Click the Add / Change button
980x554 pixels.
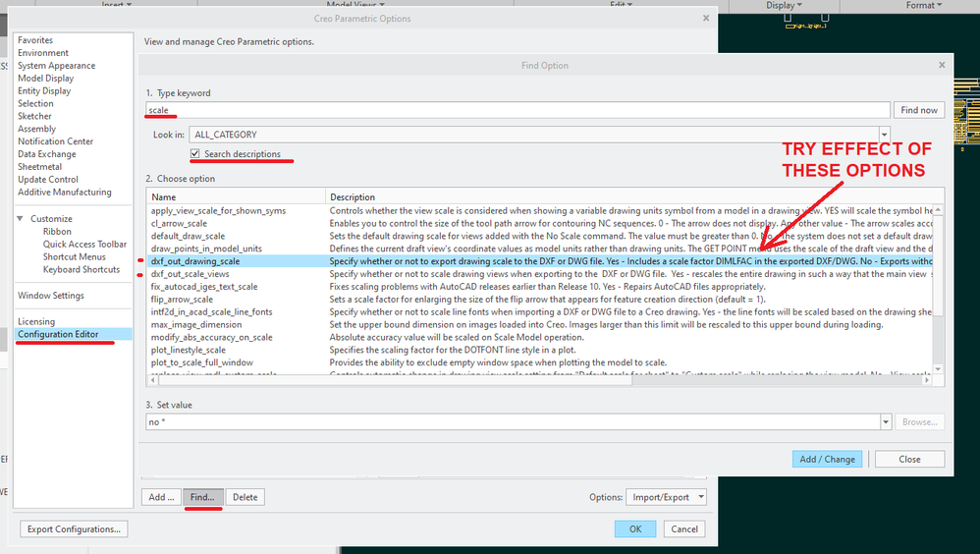(x=827, y=459)
